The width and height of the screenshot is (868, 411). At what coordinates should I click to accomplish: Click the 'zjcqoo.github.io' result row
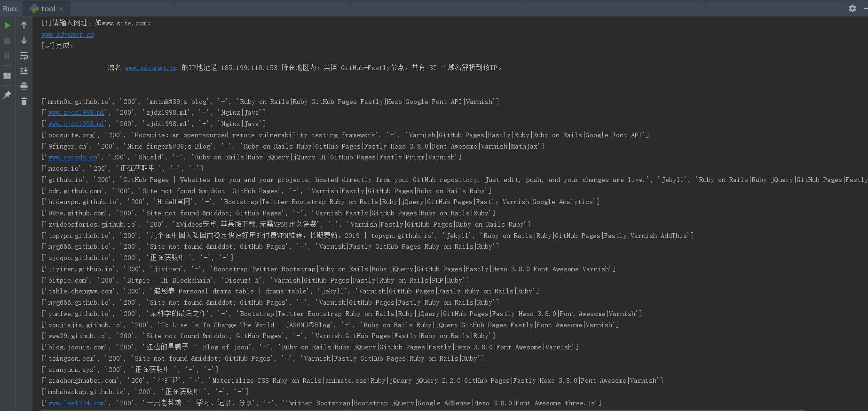point(137,258)
